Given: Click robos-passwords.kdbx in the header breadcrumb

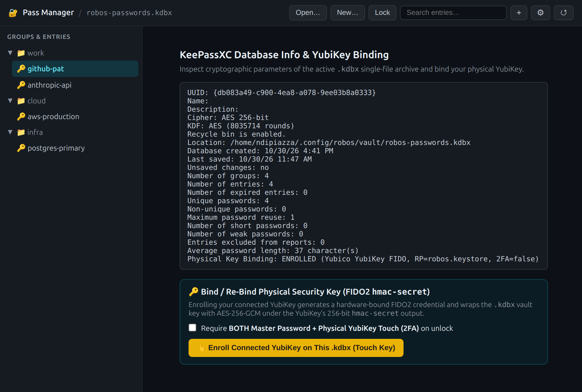Looking at the screenshot, I should (x=129, y=13).
